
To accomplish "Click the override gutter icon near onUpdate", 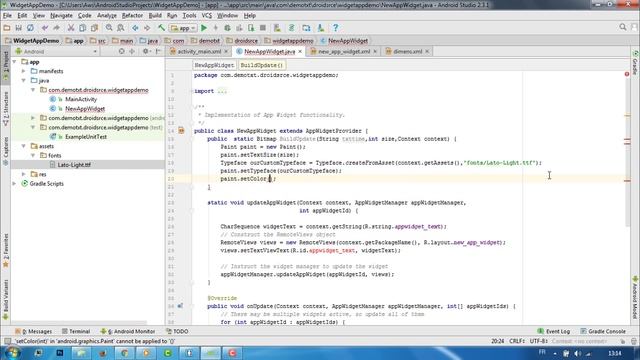I will tap(180, 306).
